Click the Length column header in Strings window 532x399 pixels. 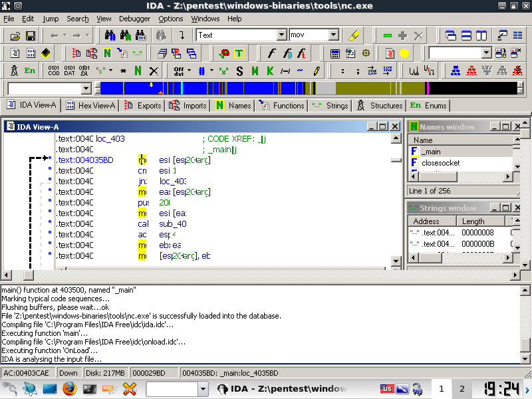pyautogui.click(x=481, y=221)
